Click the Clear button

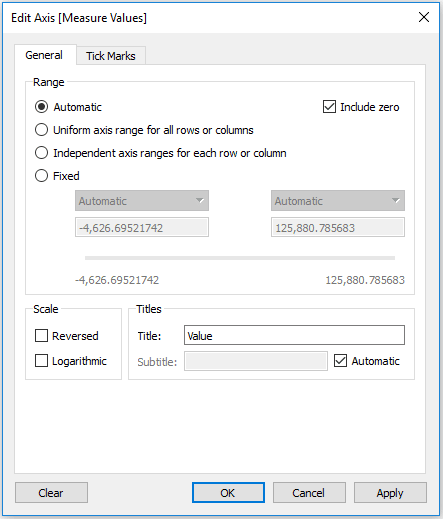(x=51, y=492)
